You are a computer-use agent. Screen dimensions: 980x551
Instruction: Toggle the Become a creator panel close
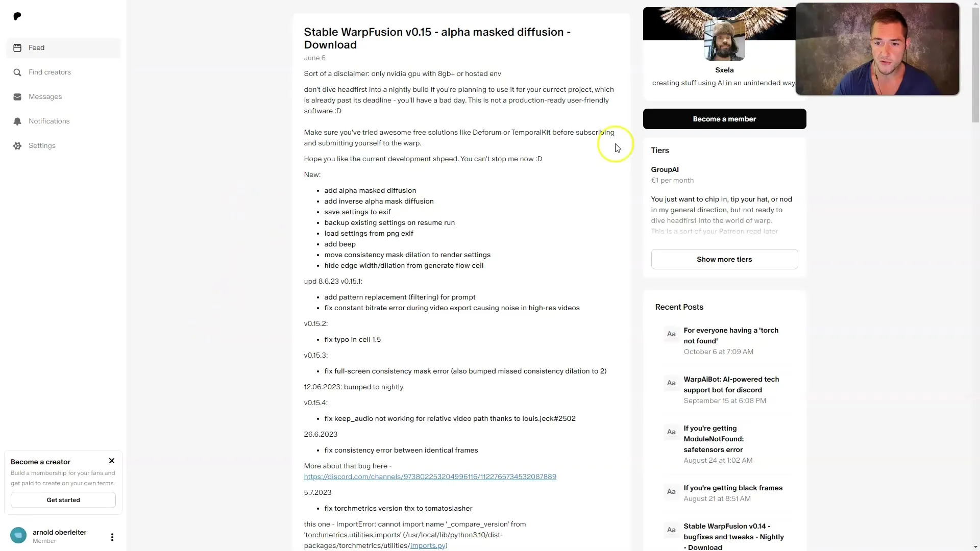pyautogui.click(x=112, y=460)
